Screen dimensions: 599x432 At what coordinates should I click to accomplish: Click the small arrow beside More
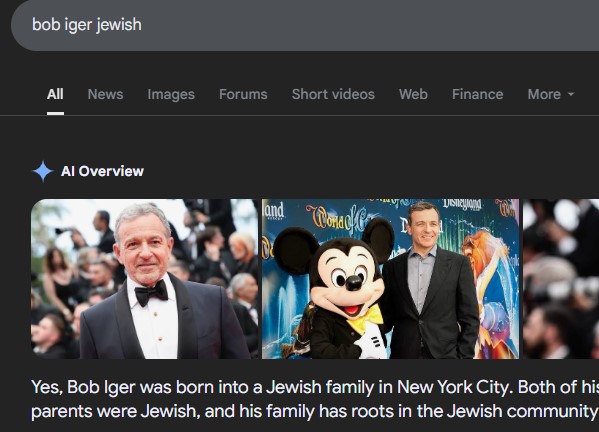[571, 94]
